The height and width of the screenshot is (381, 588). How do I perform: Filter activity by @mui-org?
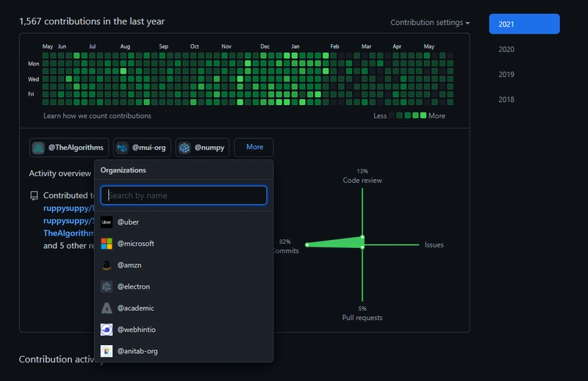coord(142,148)
